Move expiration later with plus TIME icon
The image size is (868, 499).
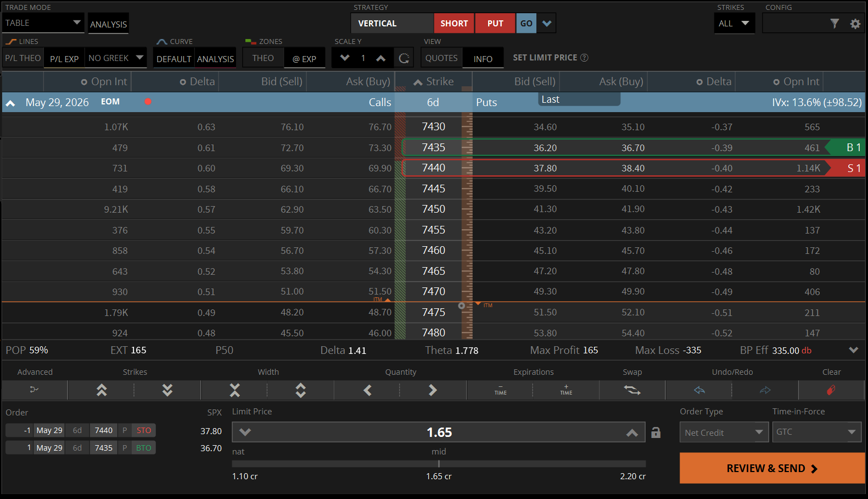(566, 390)
